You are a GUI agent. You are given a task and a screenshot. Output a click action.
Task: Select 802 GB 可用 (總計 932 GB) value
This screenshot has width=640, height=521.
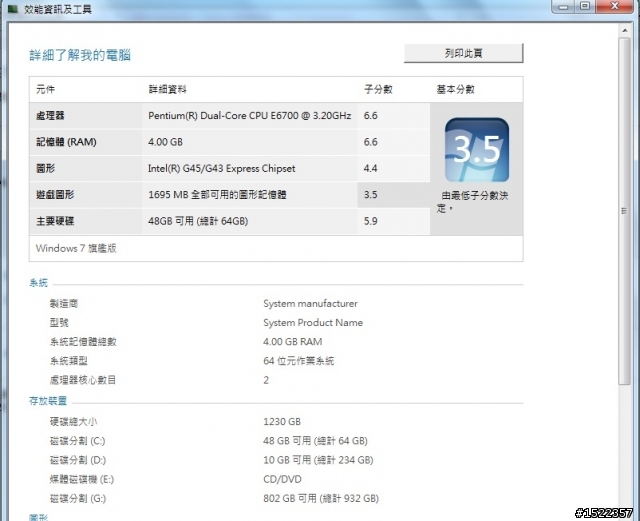[321, 498]
